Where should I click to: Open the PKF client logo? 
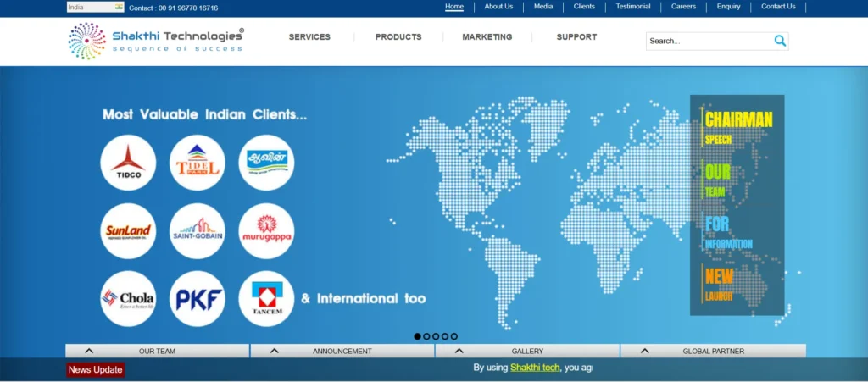(x=197, y=298)
